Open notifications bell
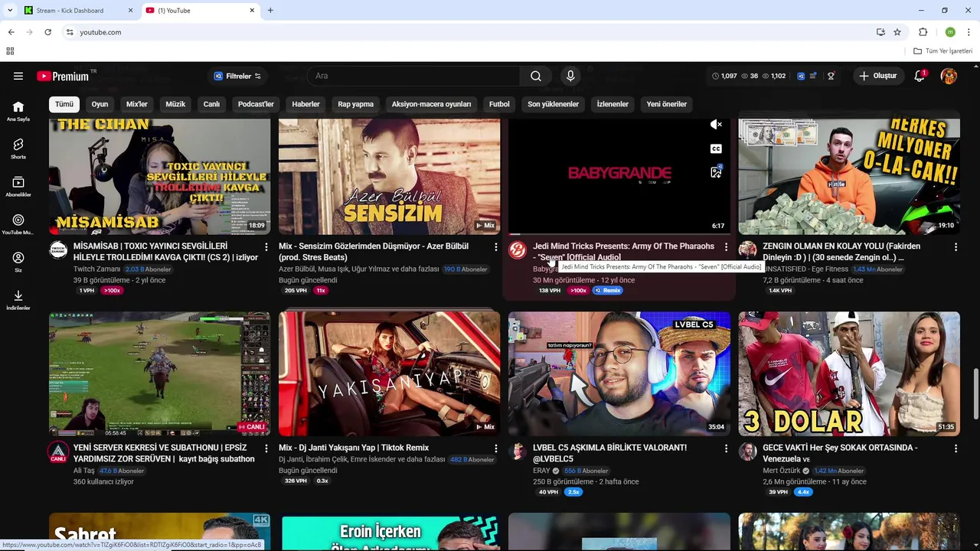980x551 pixels. (x=920, y=76)
